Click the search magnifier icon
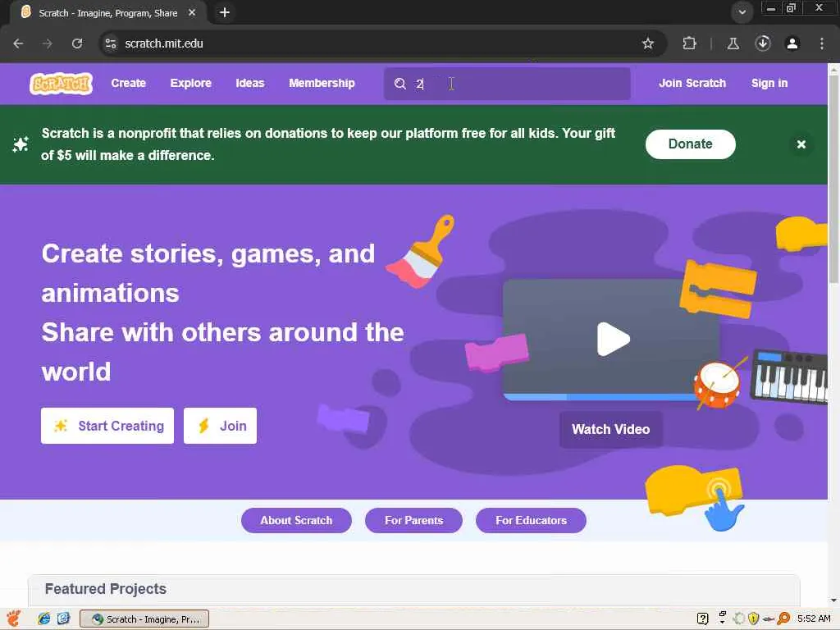Screen dimensions: 840x630 (x=400, y=84)
